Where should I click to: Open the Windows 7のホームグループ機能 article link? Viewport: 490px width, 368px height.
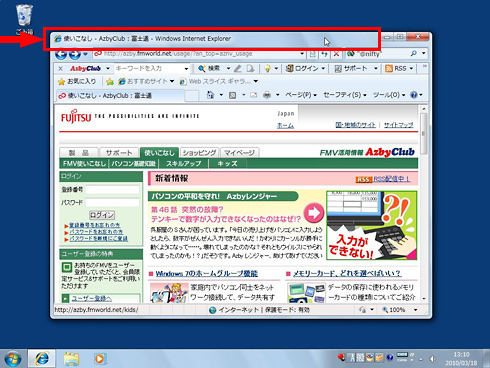(x=206, y=274)
